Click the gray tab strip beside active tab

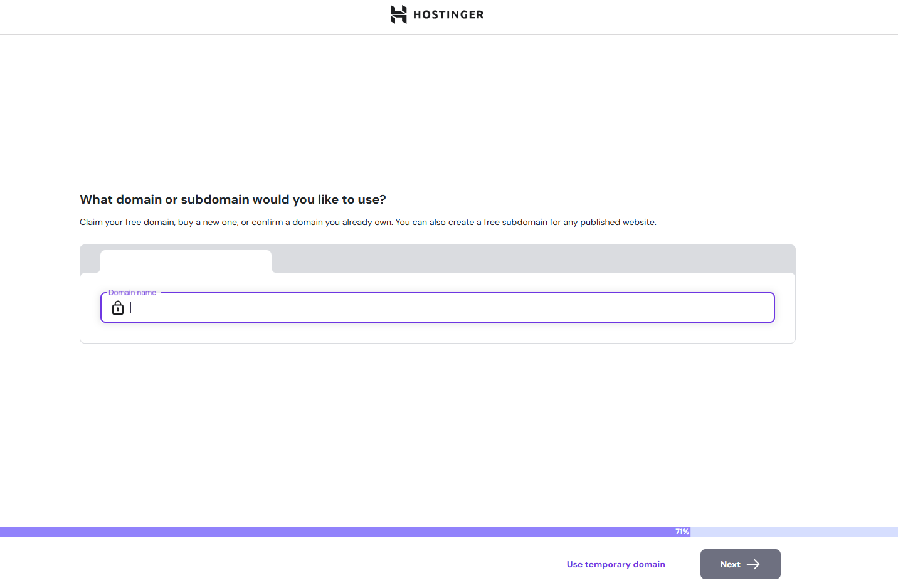[533, 259]
